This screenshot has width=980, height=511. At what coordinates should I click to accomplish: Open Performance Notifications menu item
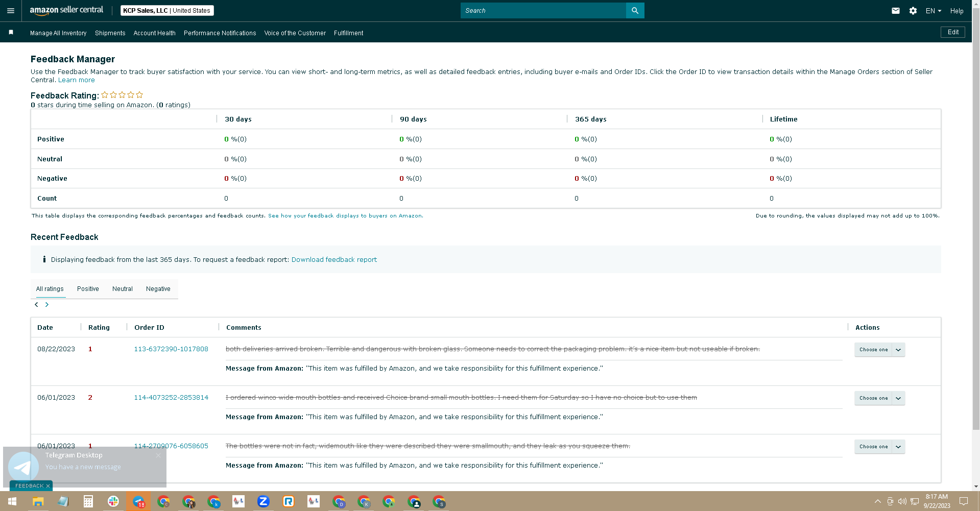220,33
